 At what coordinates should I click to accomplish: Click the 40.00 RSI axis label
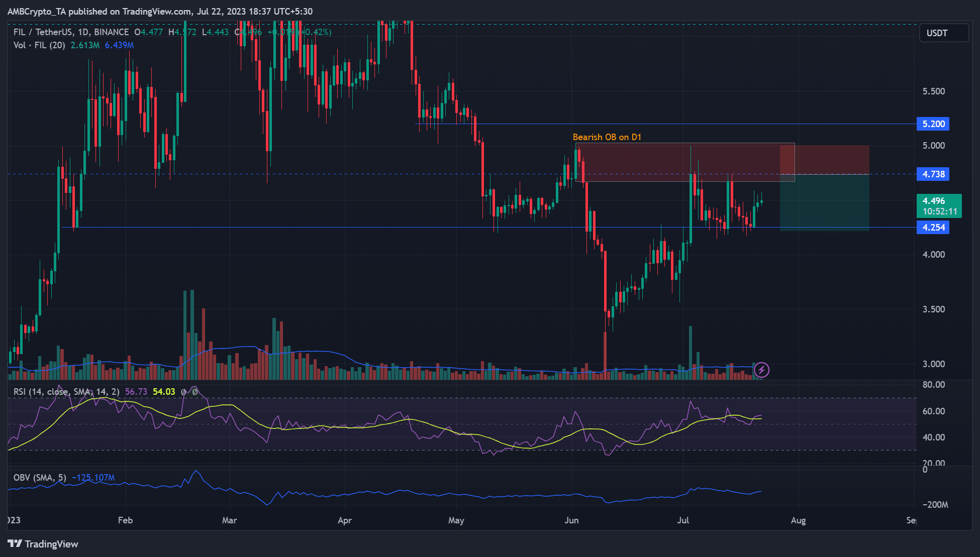pos(934,437)
